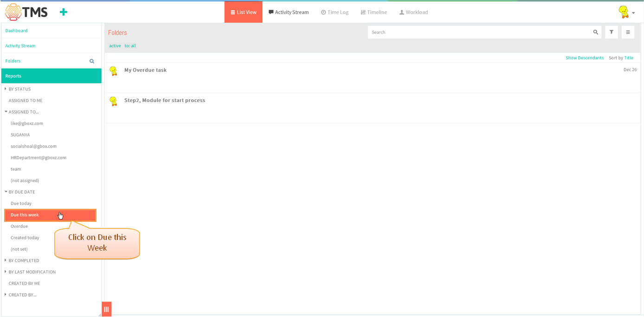Select team assignee

point(16,169)
